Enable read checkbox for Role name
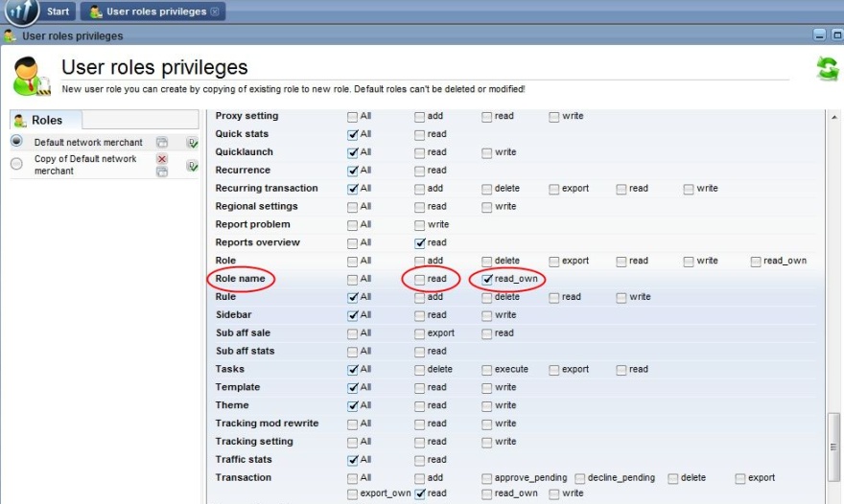 (x=420, y=279)
